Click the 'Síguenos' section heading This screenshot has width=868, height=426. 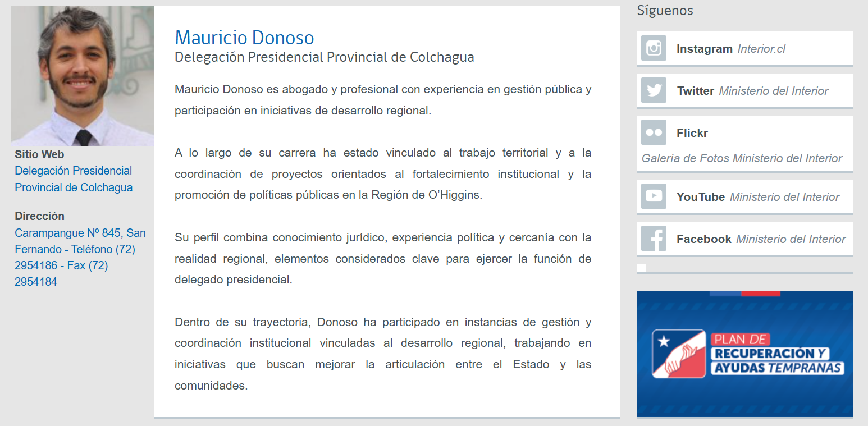[665, 10]
